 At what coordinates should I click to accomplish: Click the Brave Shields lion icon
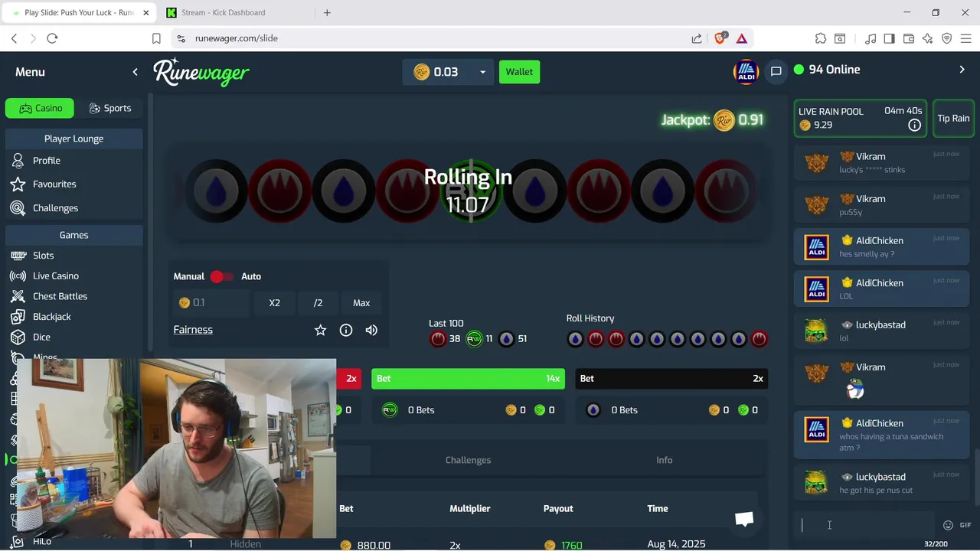pyautogui.click(x=720, y=38)
